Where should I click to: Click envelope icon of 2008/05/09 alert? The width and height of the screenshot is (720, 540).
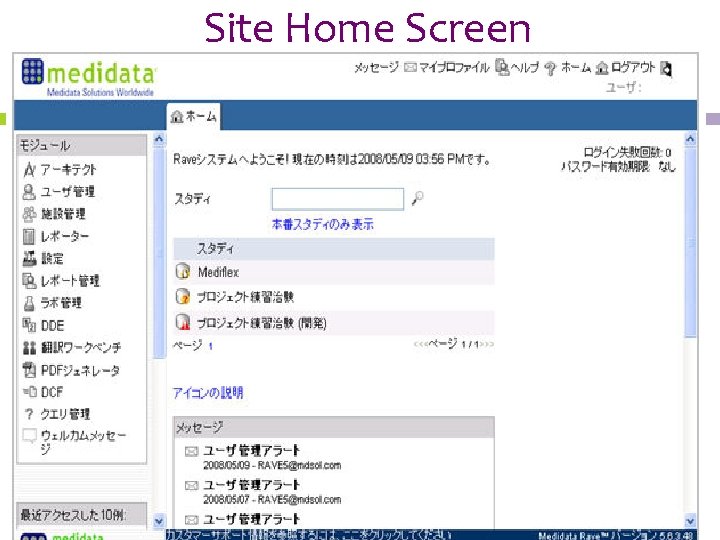191,451
